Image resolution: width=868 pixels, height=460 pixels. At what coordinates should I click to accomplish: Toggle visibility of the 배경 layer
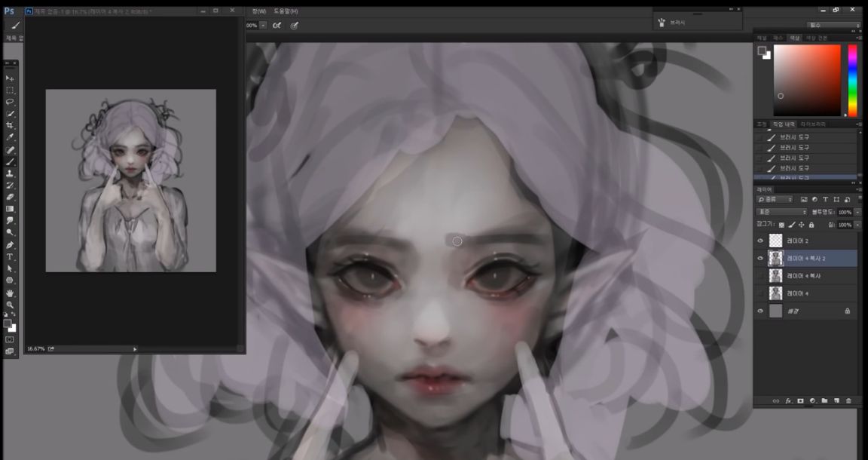(760, 308)
